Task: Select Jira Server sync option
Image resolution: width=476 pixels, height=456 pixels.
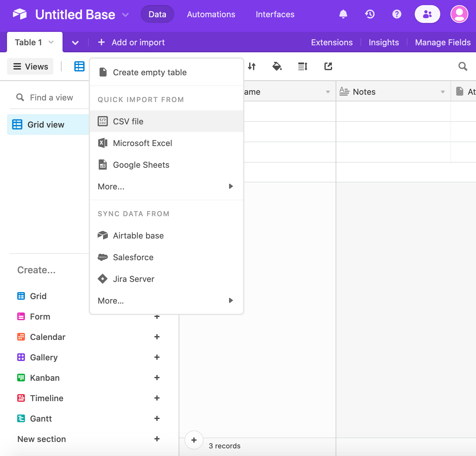Action: (167, 279)
